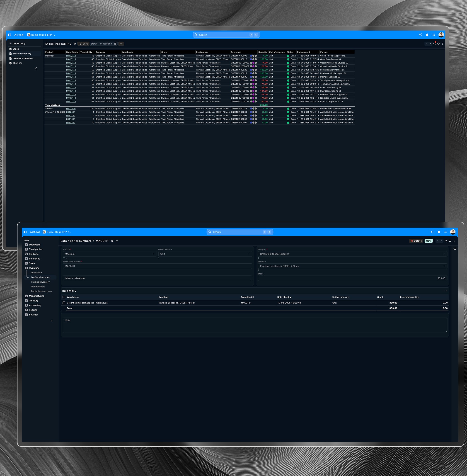Image resolution: width=467 pixels, height=476 pixels.
Task: Select Physical inventory in ERP menu
Action: [40, 282]
